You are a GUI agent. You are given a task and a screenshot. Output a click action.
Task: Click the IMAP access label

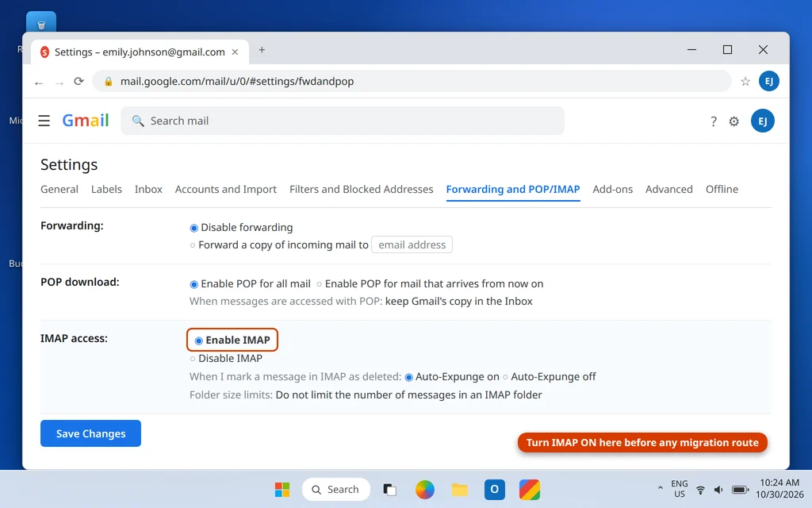point(74,338)
